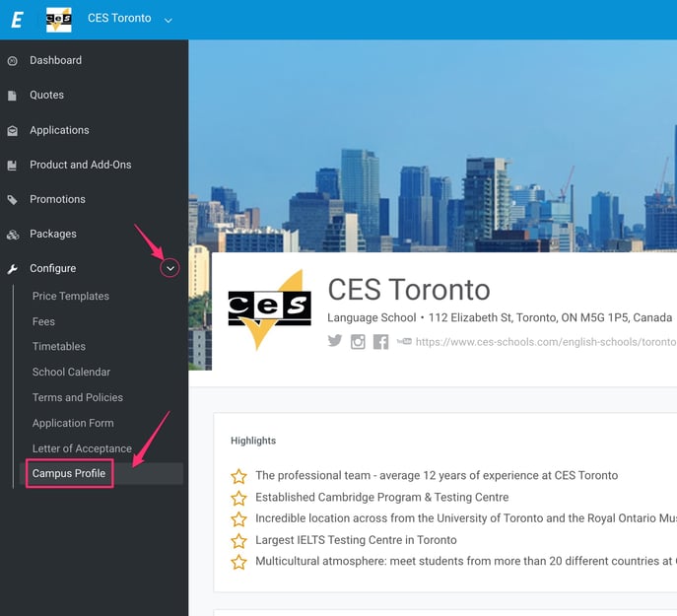Viewport: 677px width, 616px height.
Task: Click the YouTube icon
Action: point(404,341)
